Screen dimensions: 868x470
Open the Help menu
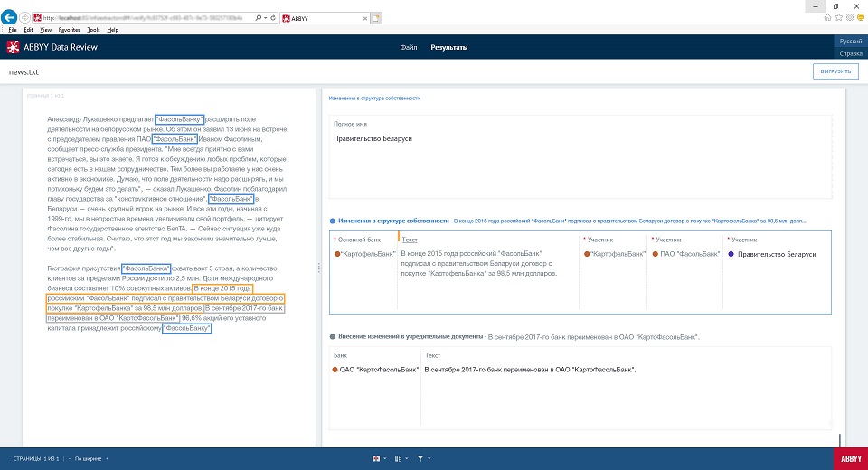112,30
